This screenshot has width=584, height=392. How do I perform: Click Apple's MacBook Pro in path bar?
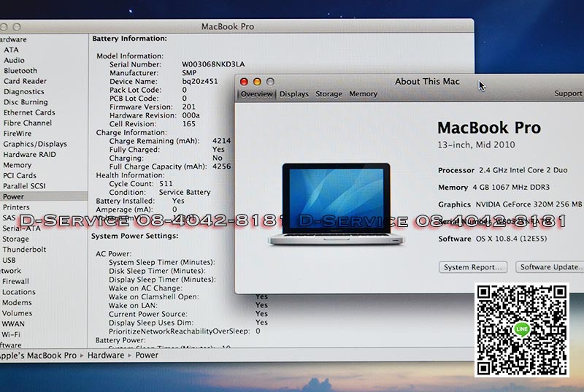point(38,356)
